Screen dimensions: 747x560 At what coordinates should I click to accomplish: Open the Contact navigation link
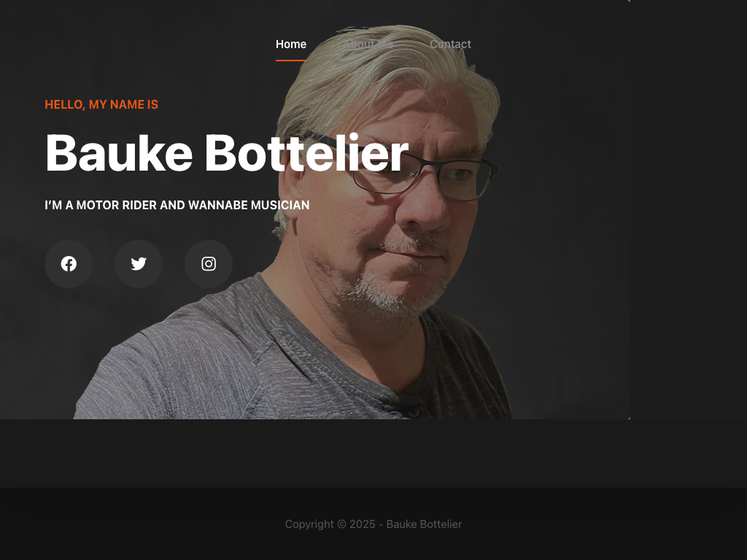(450, 44)
